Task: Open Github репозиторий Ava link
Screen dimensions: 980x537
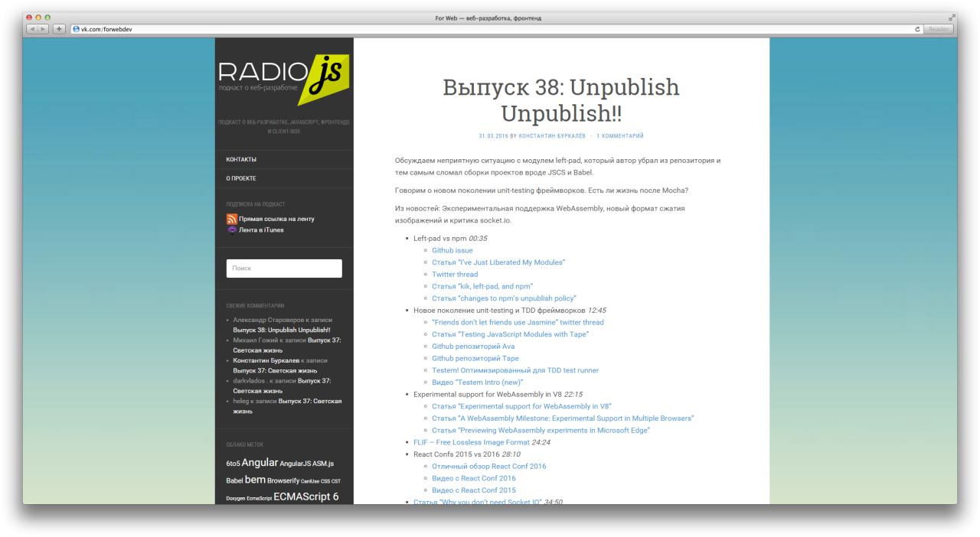Action: coord(472,346)
